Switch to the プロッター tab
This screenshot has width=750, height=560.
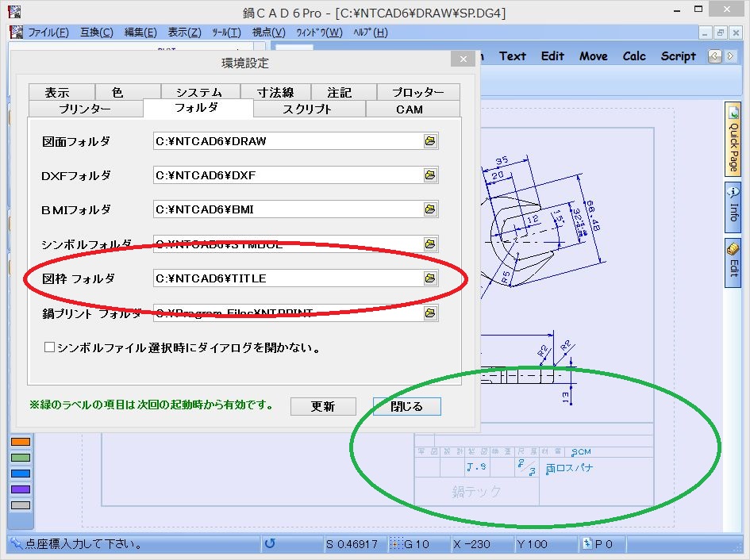[x=418, y=92]
